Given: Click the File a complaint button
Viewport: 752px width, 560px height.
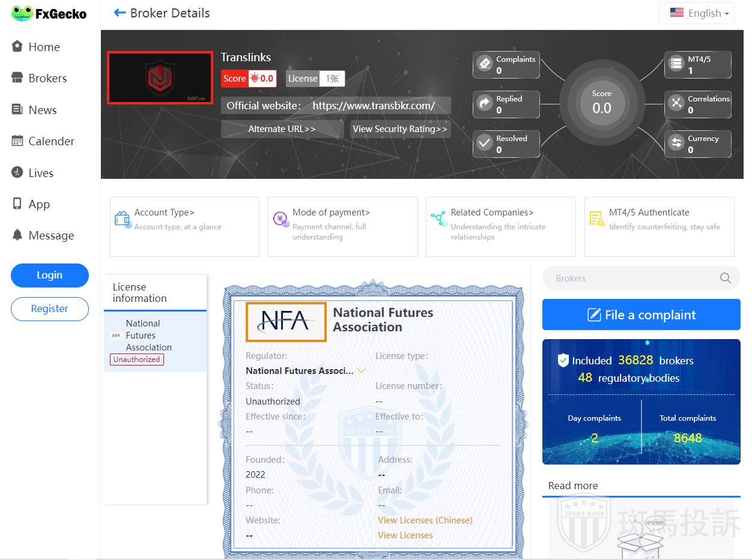Looking at the screenshot, I should (x=641, y=315).
